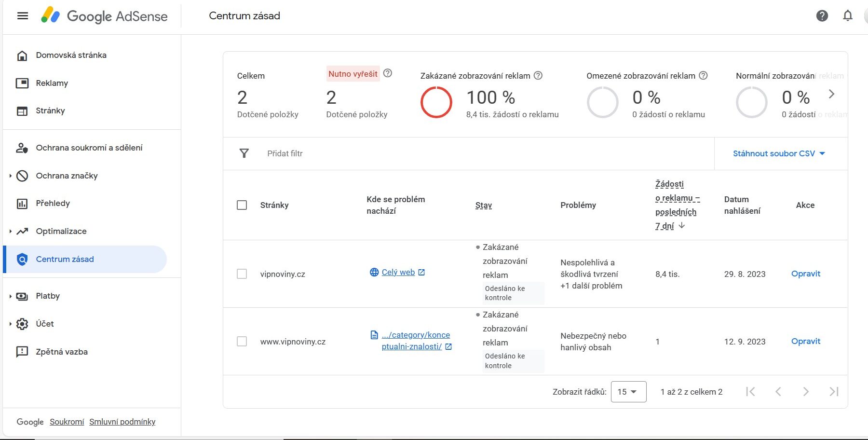Open the rows-per-page dropdown showing 15

click(x=628, y=392)
